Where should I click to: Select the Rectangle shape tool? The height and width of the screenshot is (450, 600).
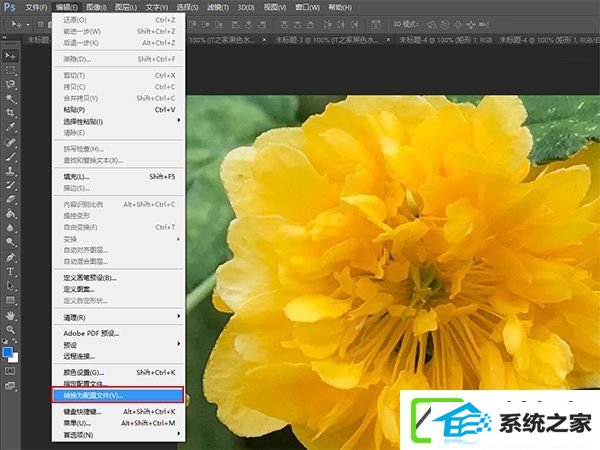point(10,300)
